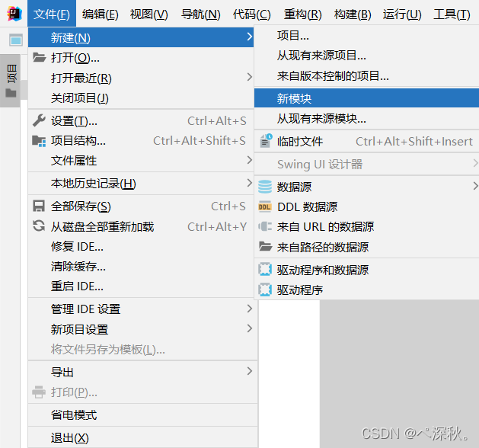This screenshot has height=448, width=479.
Task: Click the wrench icon for 设置(T)
Action: click(x=39, y=120)
